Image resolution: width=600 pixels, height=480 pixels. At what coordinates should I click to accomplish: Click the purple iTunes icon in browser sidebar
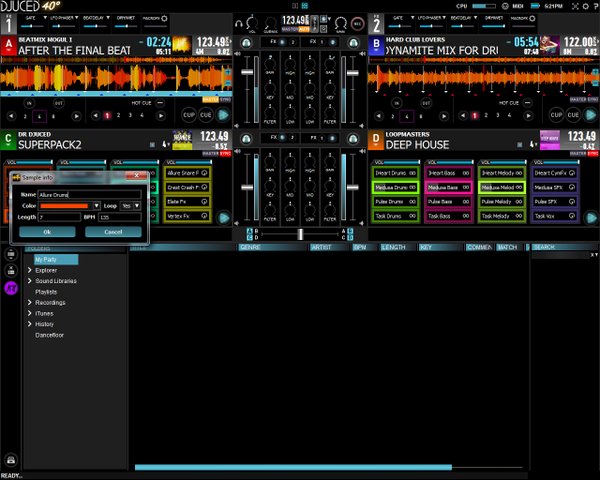(10, 287)
